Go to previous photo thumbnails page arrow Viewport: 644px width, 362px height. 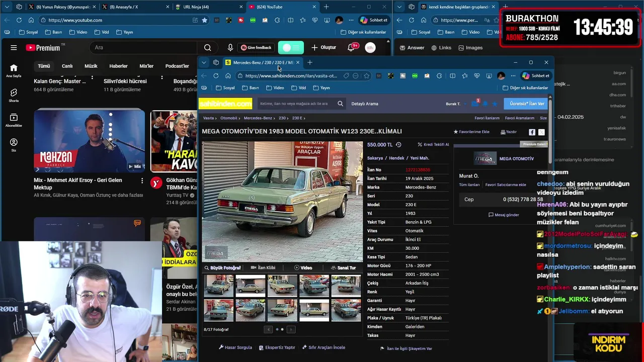(x=268, y=329)
